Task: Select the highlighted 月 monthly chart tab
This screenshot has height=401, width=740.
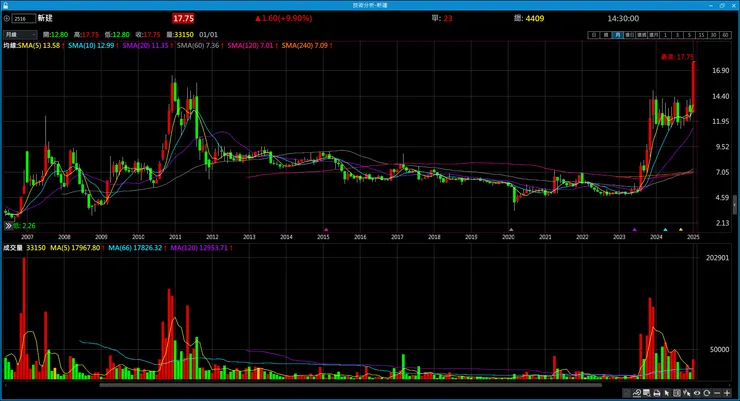Action: click(x=618, y=35)
